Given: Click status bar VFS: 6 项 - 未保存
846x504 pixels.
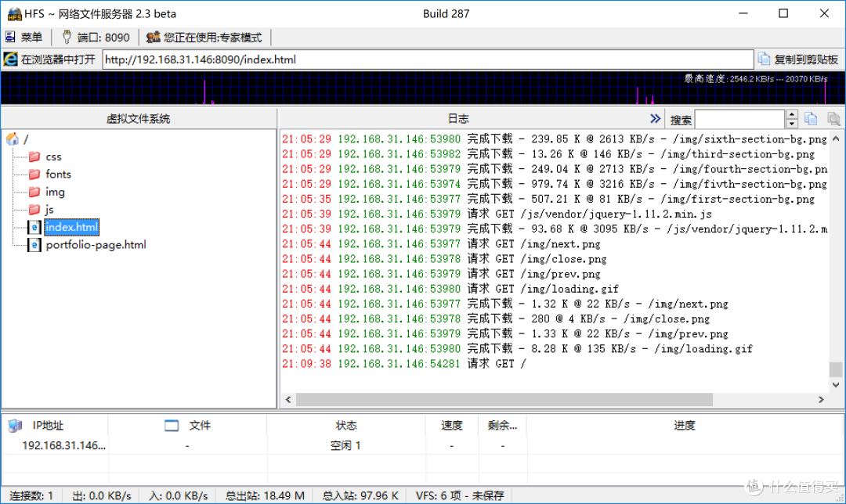Looking at the screenshot, I should 461,495.
